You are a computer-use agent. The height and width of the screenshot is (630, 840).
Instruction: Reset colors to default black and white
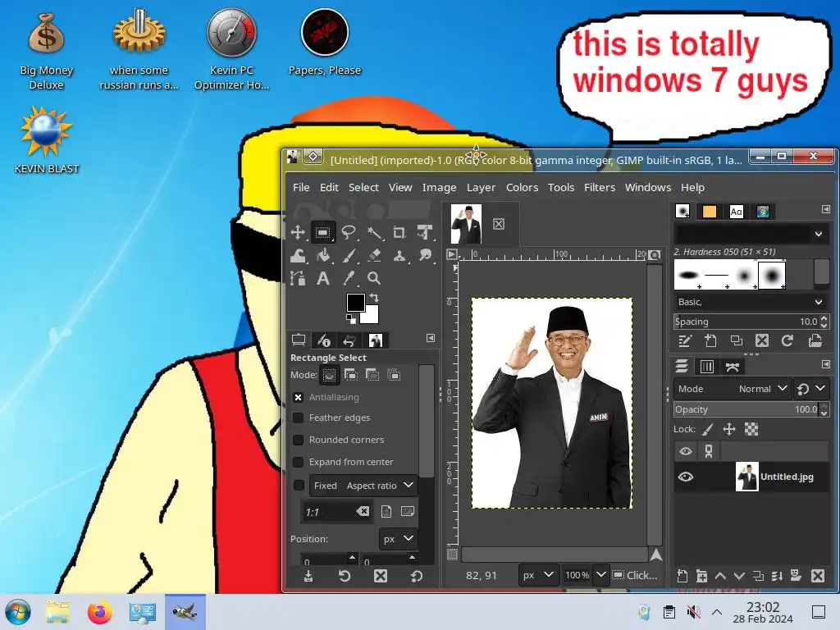coord(351,319)
